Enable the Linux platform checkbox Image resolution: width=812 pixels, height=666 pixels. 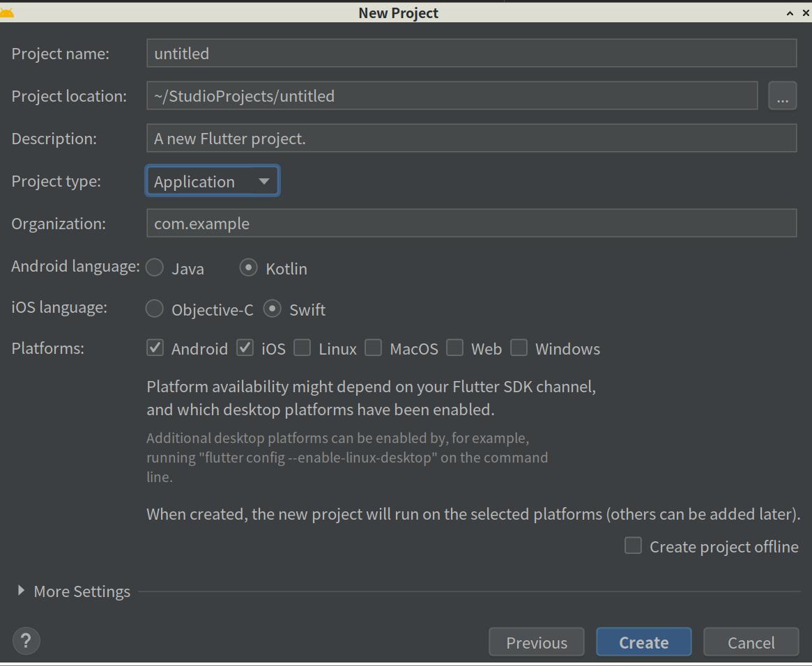coord(302,348)
